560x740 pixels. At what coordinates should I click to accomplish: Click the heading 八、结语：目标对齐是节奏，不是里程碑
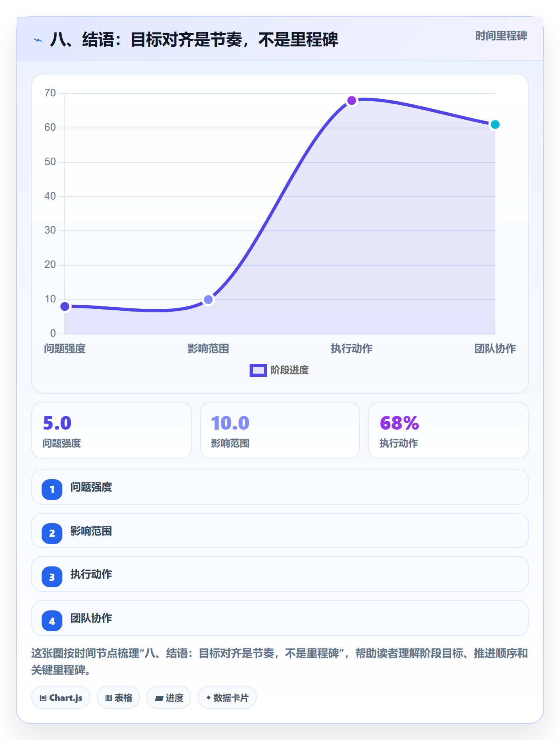194,40
